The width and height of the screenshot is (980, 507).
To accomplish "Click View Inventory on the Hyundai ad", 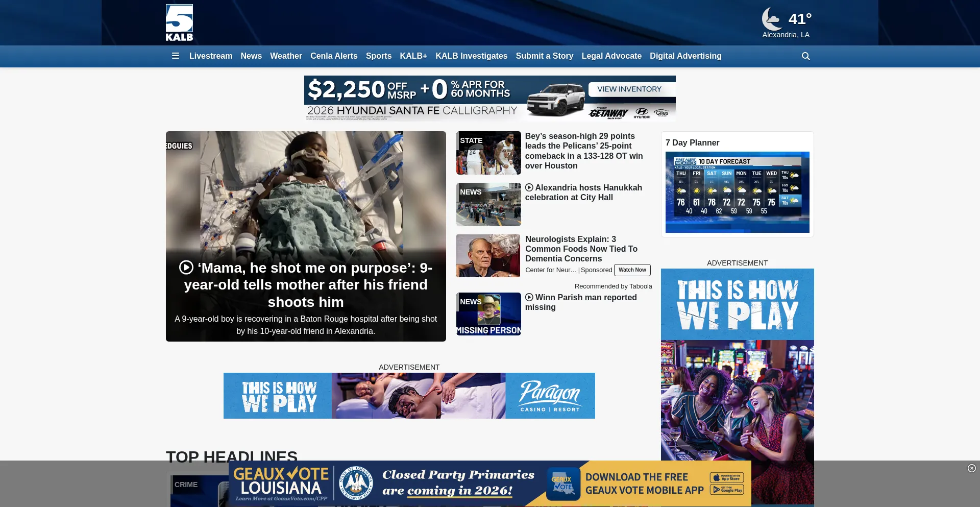I will tap(629, 89).
